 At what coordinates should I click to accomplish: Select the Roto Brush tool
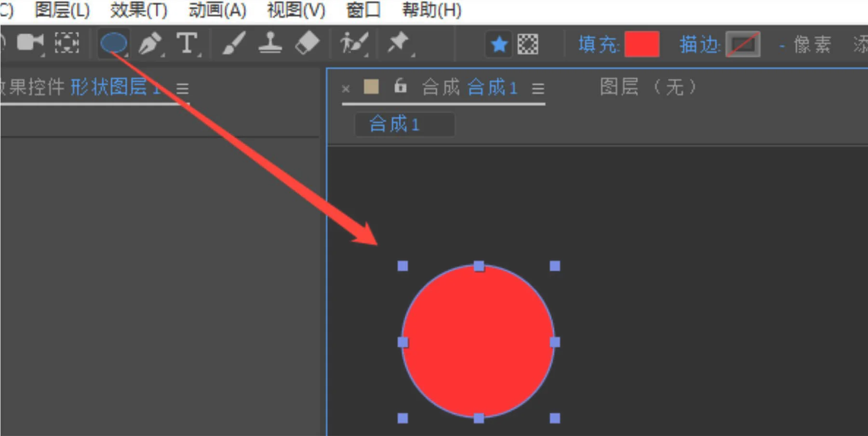(x=354, y=43)
